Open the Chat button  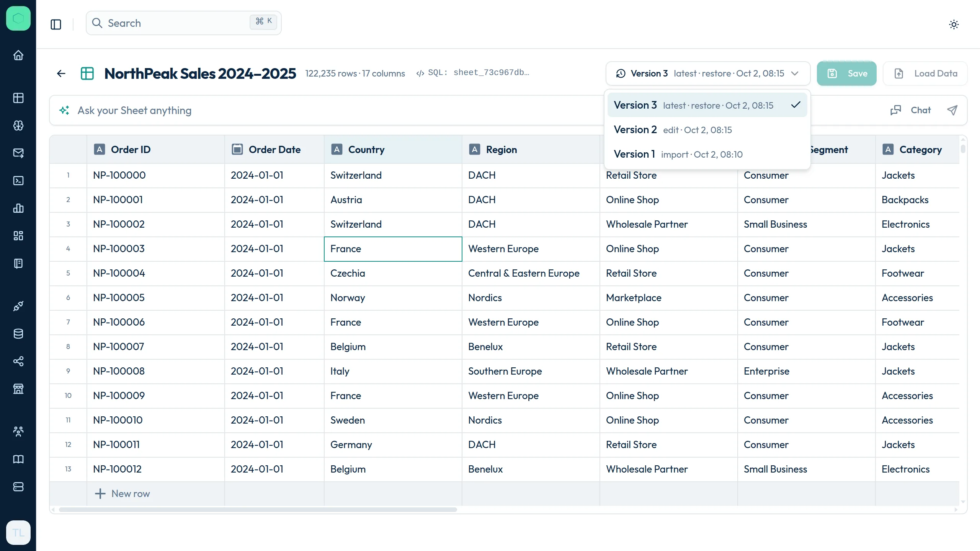click(x=910, y=110)
